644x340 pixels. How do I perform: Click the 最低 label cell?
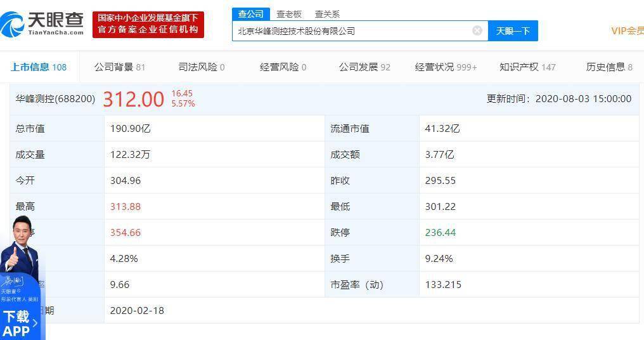(371, 206)
